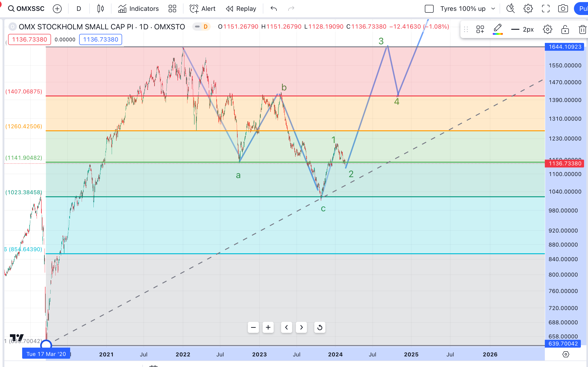Click the Publish button
The width and height of the screenshot is (588, 367).
(581, 9)
